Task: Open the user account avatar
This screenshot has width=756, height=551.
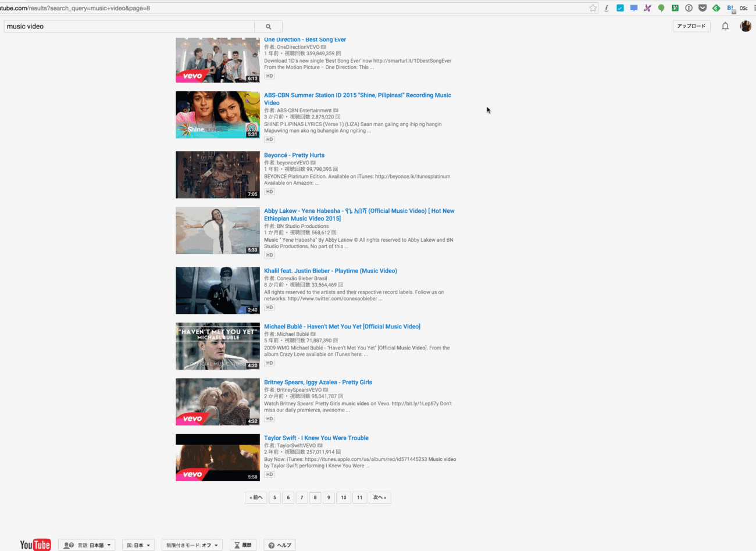Action: pos(746,26)
